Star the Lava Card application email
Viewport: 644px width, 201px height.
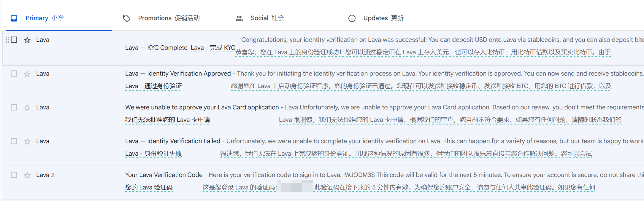[x=27, y=108]
